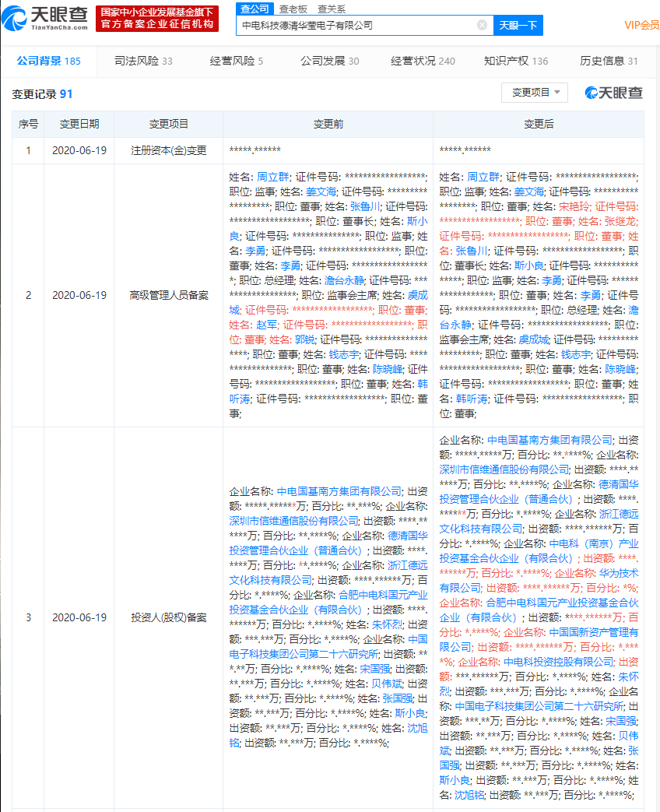The width and height of the screenshot is (660, 812).
Task: Click the 变更前 column header
Action: (x=328, y=124)
